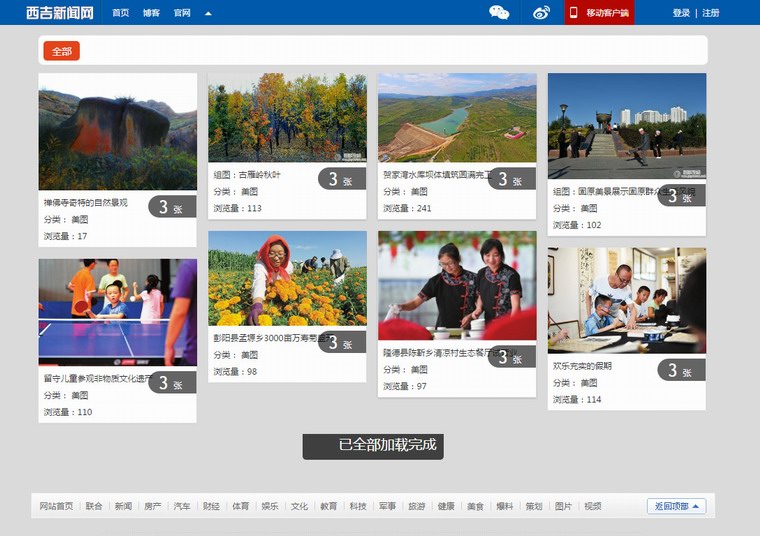760x536 pixels.
Task: Click the 3张 badge on 欢乐充实的假期 card
Action: click(x=681, y=371)
